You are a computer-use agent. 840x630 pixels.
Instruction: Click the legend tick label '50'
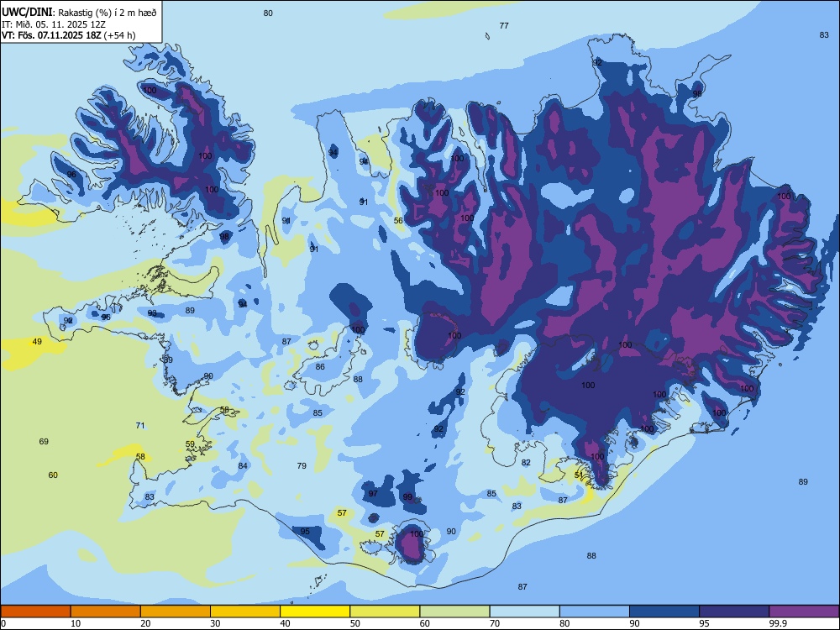click(355, 623)
